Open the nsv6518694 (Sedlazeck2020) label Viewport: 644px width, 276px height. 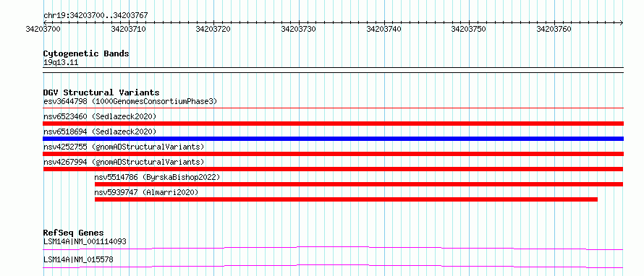coord(100,131)
